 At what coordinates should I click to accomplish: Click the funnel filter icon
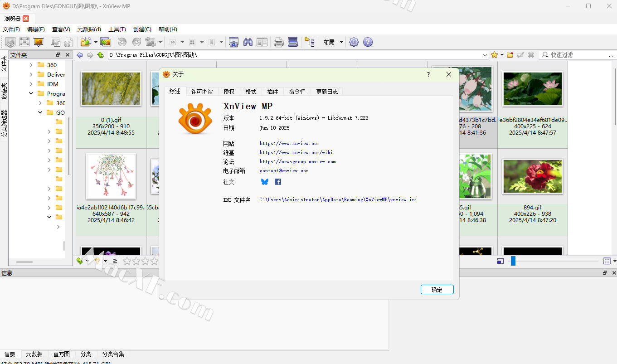pos(97,261)
